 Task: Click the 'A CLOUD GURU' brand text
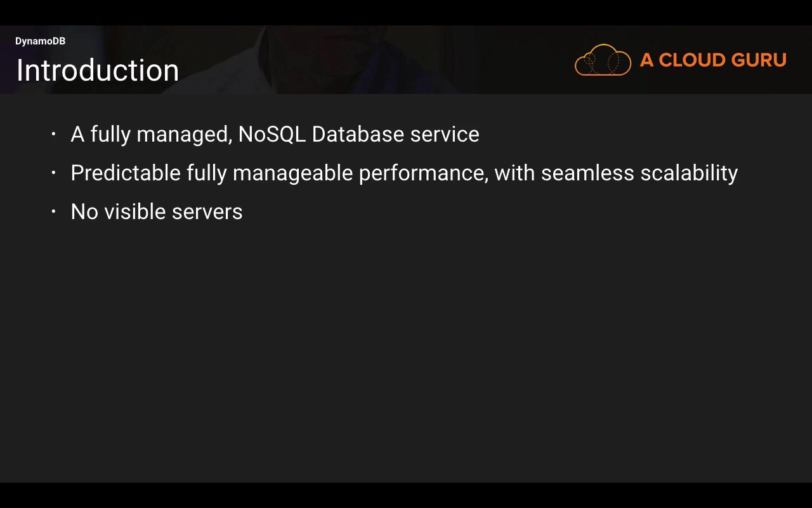(x=713, y=60)
